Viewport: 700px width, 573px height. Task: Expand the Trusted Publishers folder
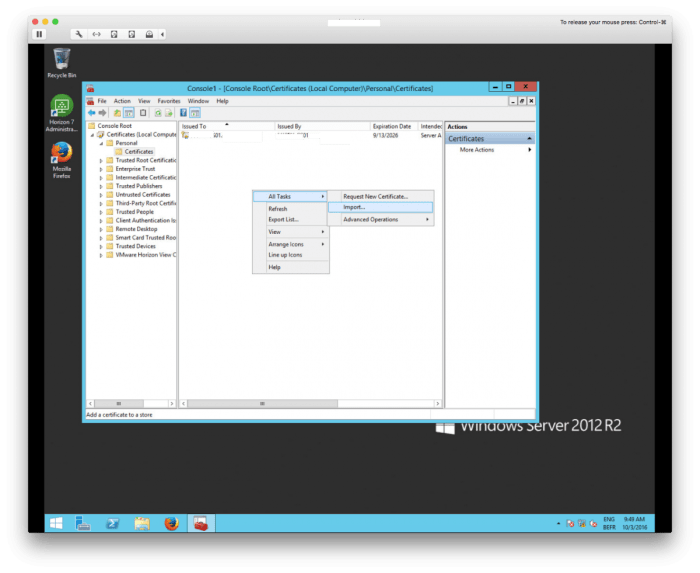tap(101, 187)
